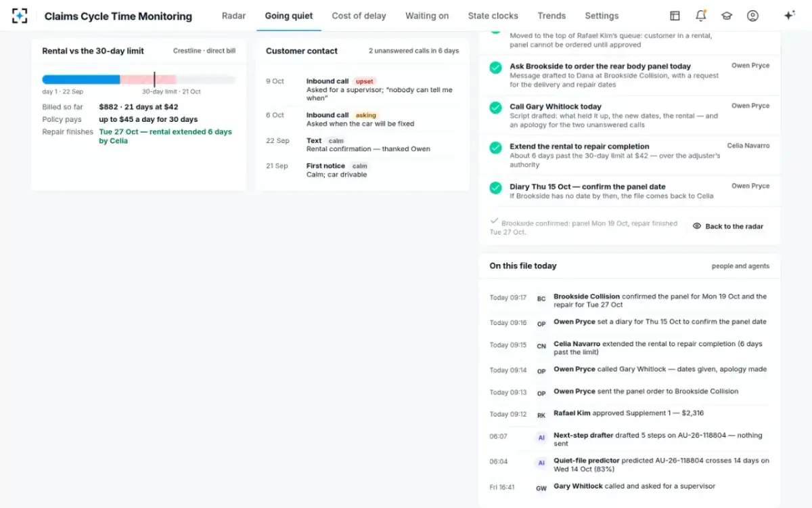Click Celia Navarro assignee on rental step
812x508 pixels.
click(748, 146)
